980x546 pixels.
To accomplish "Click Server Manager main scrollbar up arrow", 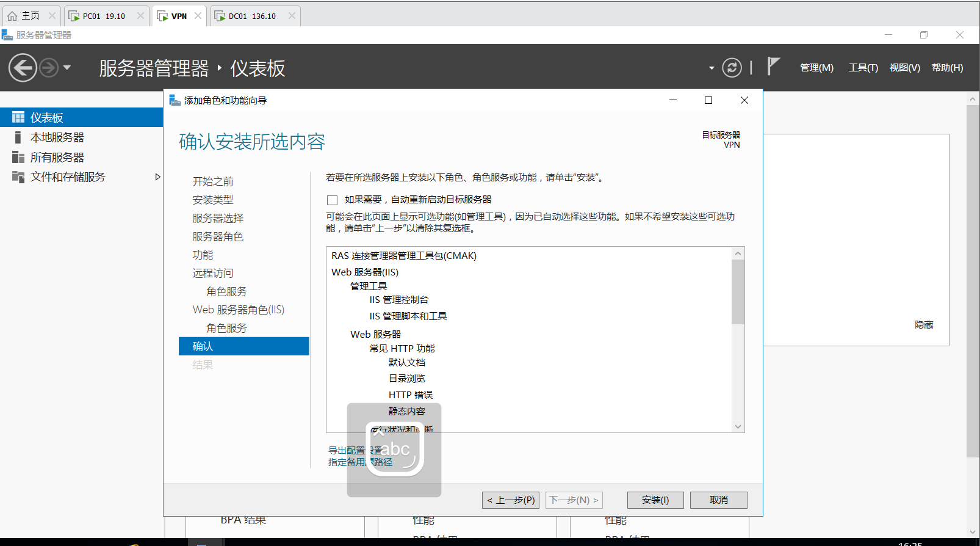I will (x=973, y=98).
